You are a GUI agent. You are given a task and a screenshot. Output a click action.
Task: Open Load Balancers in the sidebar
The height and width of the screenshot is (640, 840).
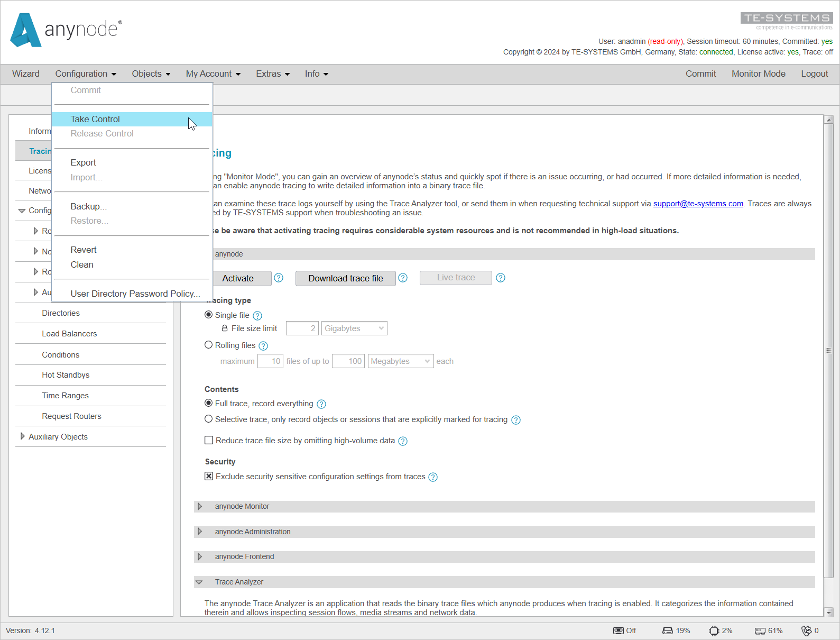point(69,334)
